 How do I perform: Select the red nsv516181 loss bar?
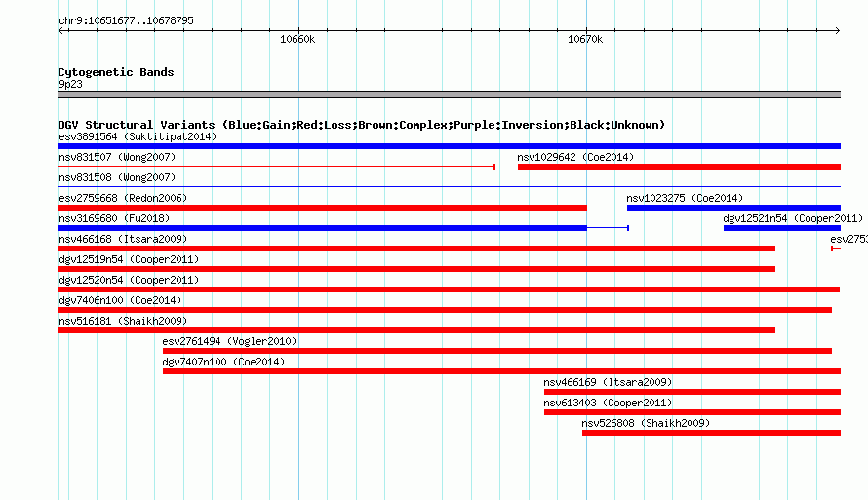tap(416, 330)
